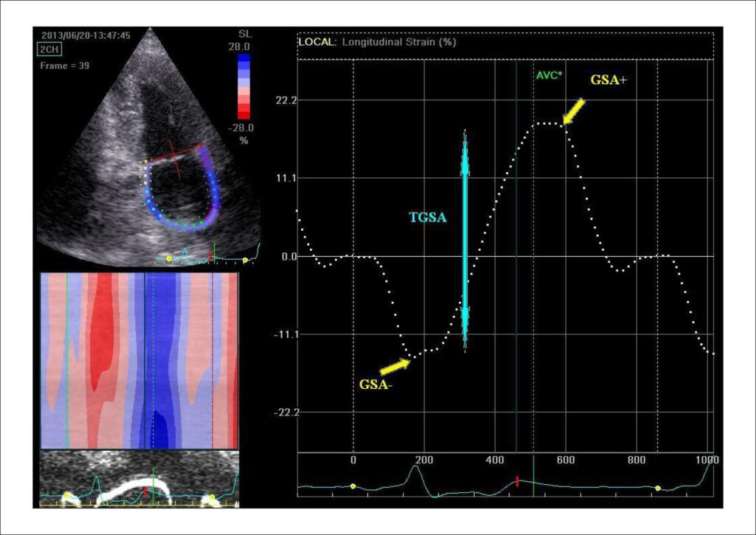Click the echo 2-chamber ultrasound image
This screenshot has height=535, width=756.
pos(149,147)
